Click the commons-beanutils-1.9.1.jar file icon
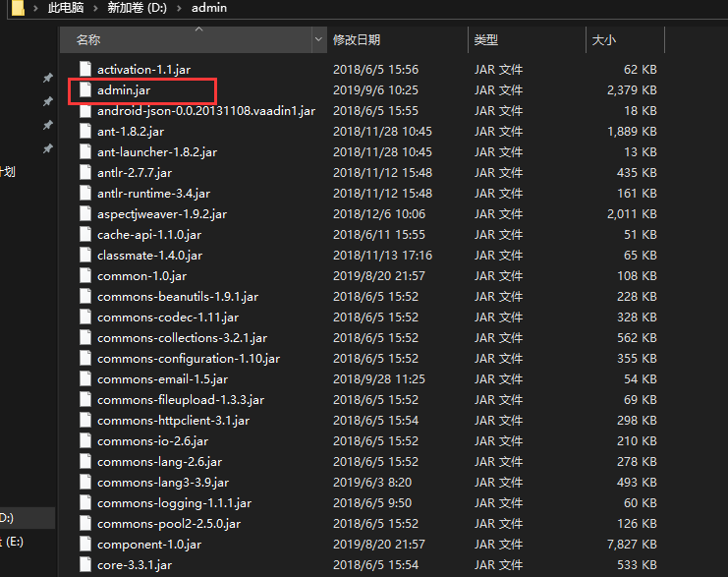The height and width of the screenshot is (577, 728). click(85, 296)
